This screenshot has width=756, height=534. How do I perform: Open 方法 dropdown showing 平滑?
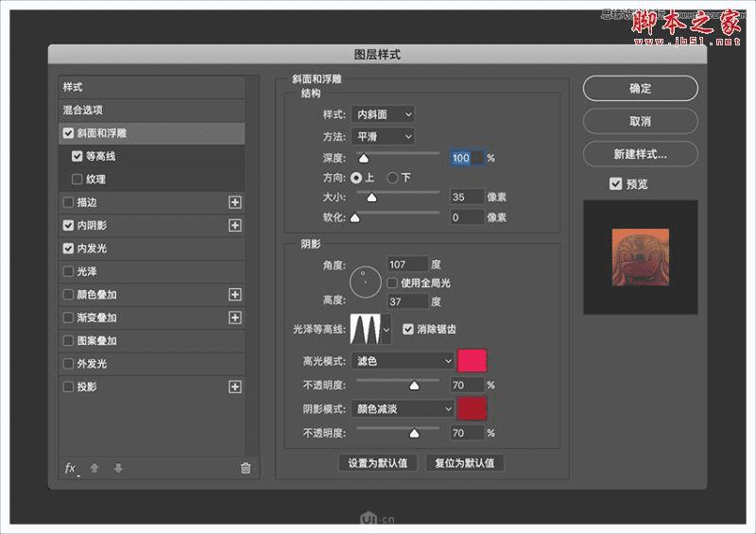383,136
